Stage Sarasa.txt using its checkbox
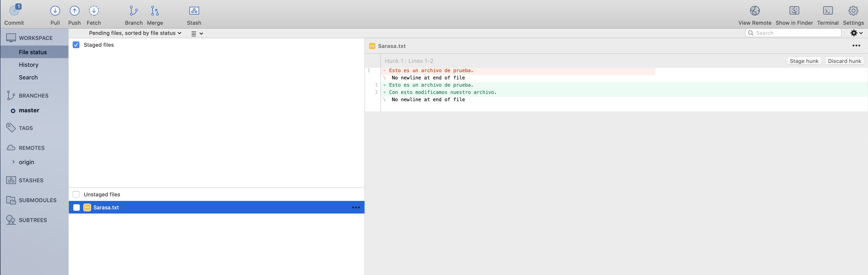This screenshot has height=275, width=868. tap(77, 208)
